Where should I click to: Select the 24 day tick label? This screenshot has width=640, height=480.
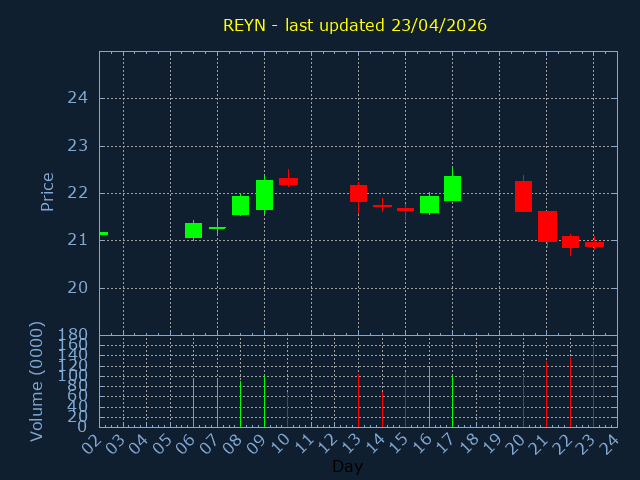[609, 443]
